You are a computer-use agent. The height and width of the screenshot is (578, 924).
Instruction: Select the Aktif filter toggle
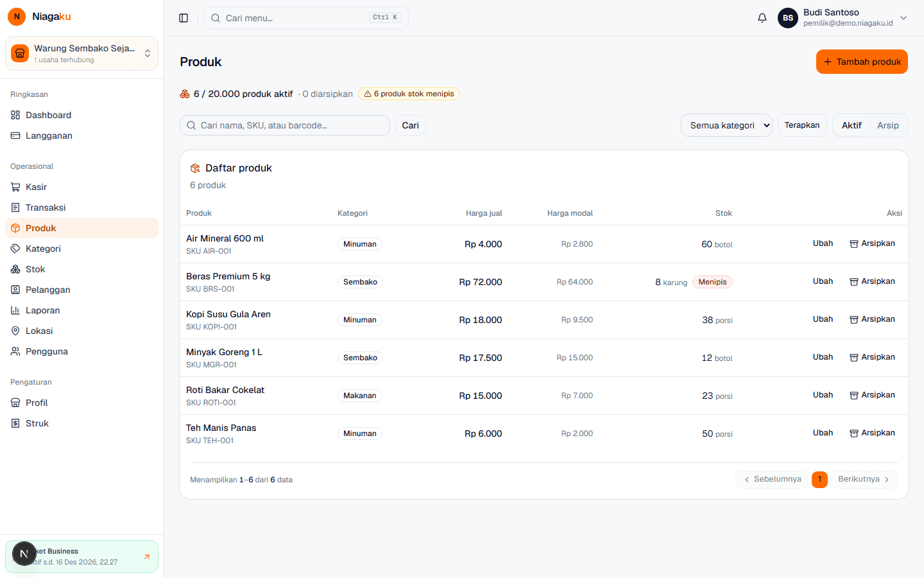(851, 125)
